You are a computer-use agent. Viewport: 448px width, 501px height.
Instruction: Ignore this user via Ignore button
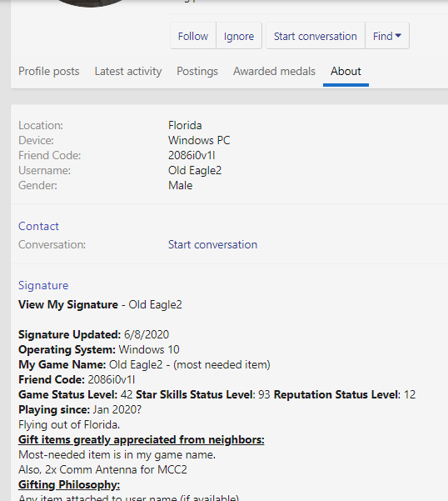click(x=239, y=36)
